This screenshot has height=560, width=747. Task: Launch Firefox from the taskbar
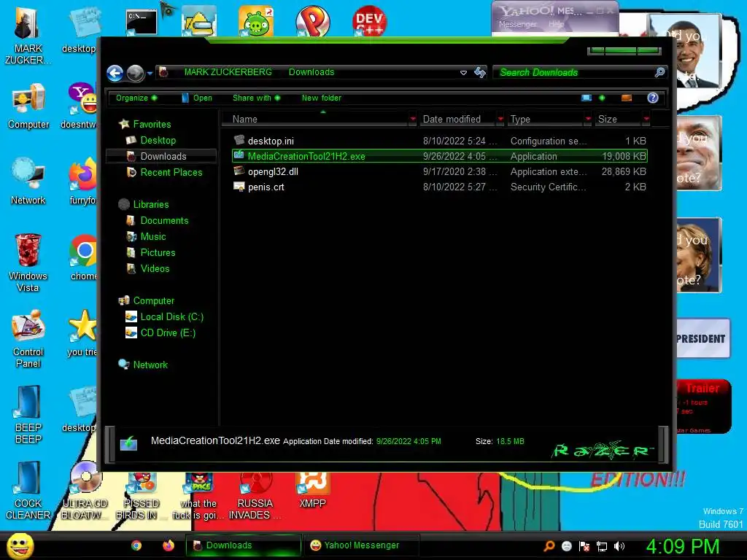pyautogui.click(x=169, y=545)
